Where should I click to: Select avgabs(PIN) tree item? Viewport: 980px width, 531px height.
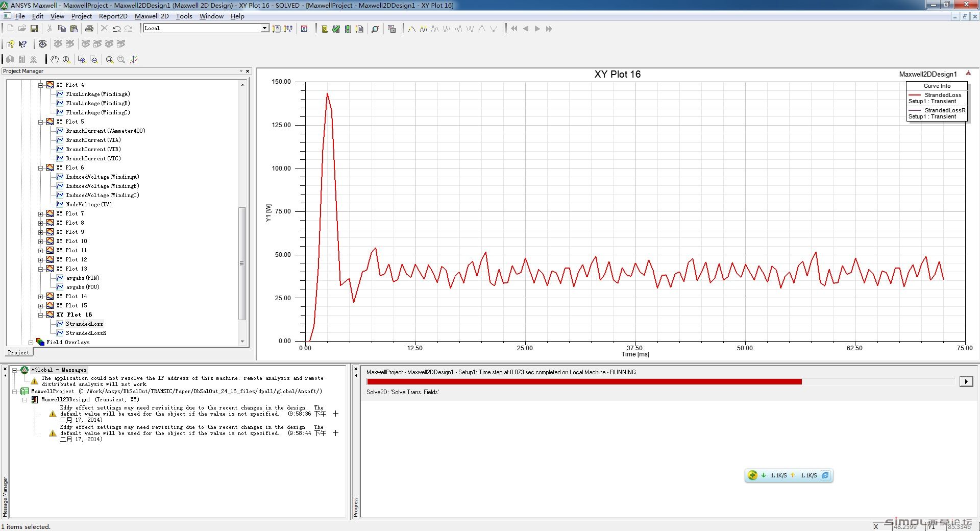(83, 278)
